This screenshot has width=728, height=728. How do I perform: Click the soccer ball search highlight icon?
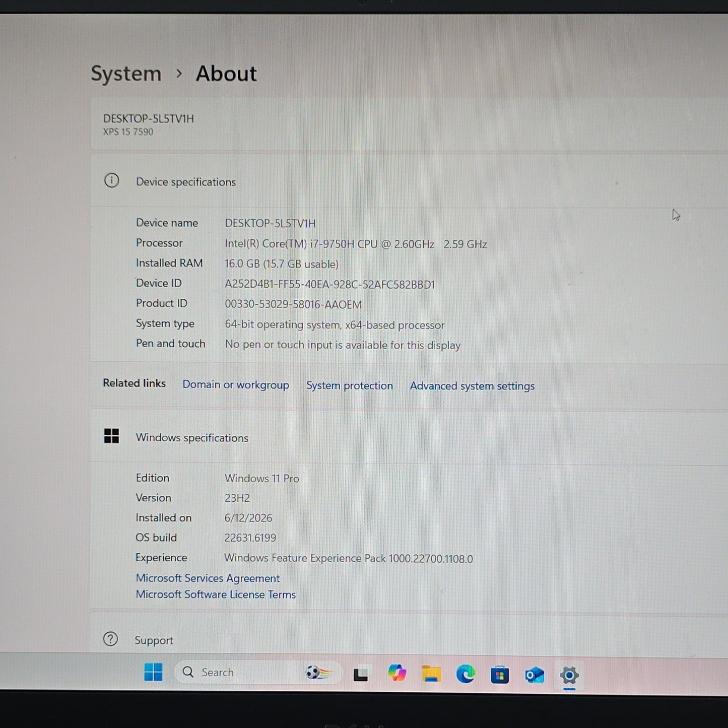point(319,673)
